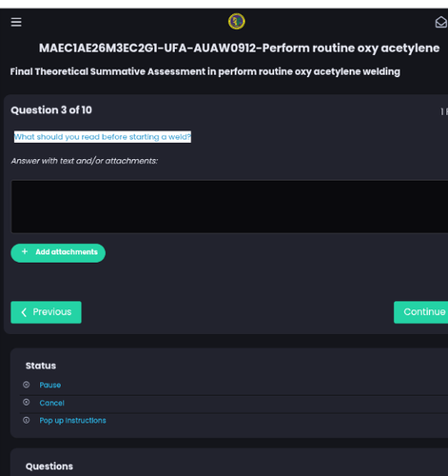Pause the assessment via Pause link
Viewport: 448px width, 476px height.
point(50,385)
